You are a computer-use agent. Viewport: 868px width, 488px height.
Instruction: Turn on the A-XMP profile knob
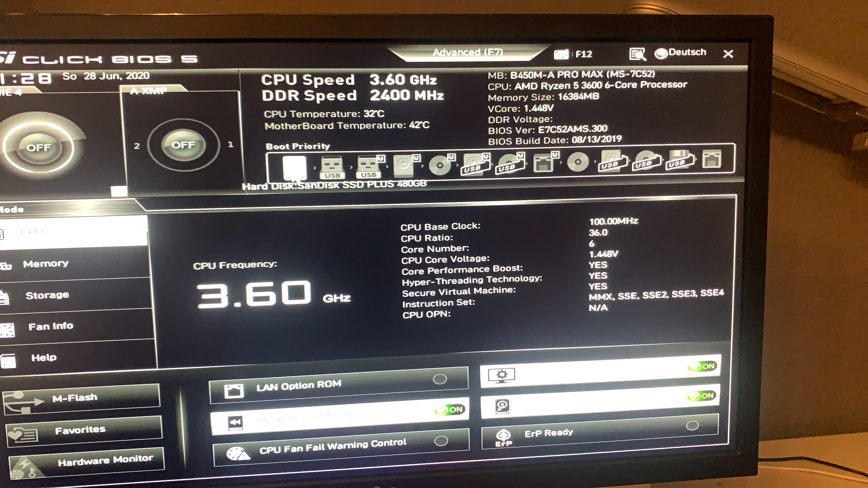point(183,145)
